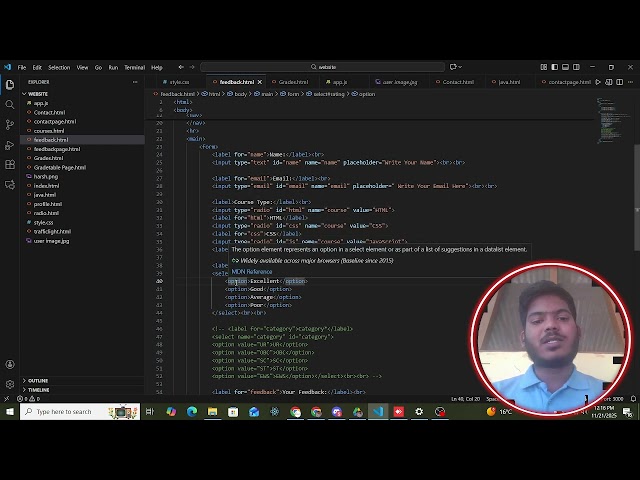Click the notifications bell in status bar
Screen dimensions: 640x480
(633, 399)
